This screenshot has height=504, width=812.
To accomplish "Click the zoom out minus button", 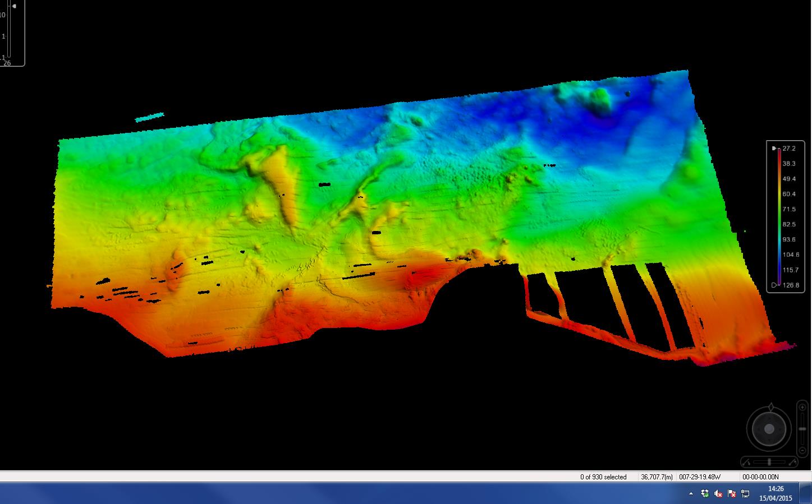I will [x=802, y=450].
